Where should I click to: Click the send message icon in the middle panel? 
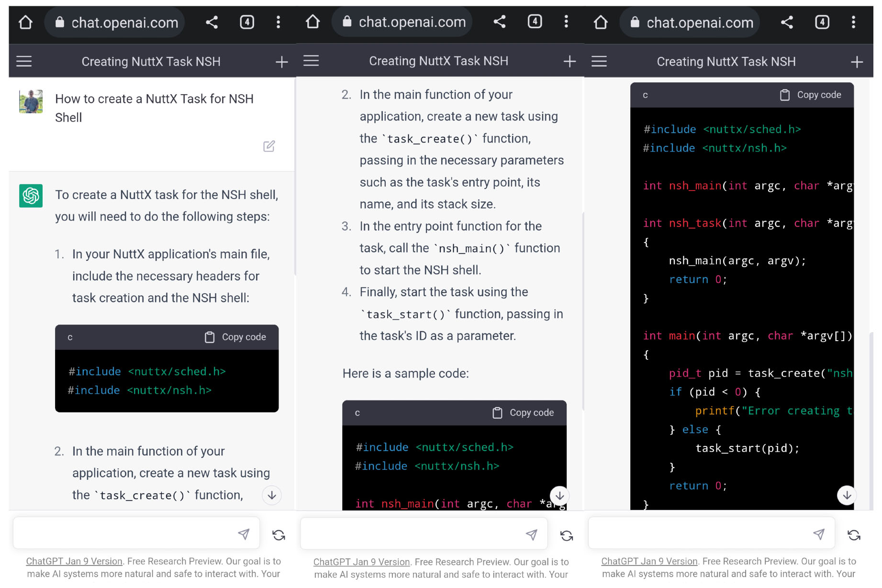531,534
